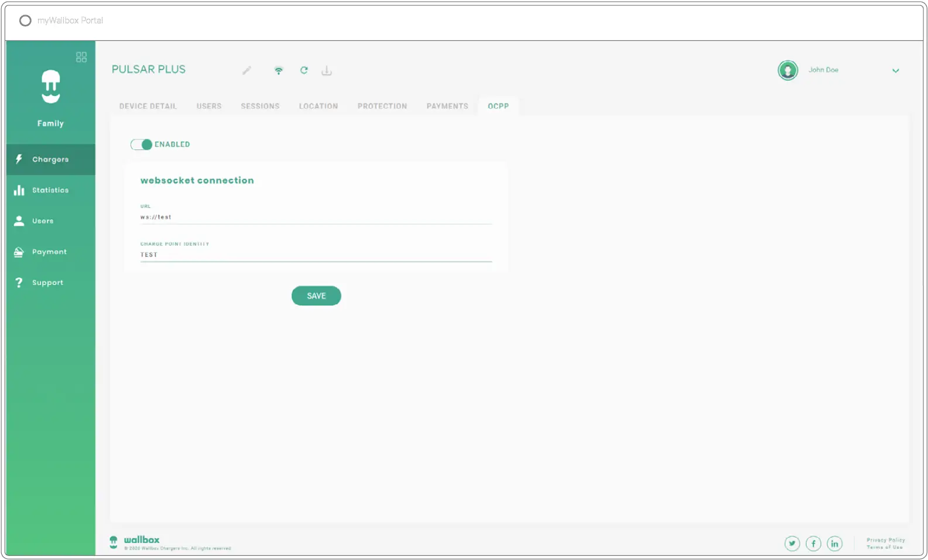Switch to the Users tab
Image resolution: width=928 pixels, height=560 pixels.
coord(209,106)
